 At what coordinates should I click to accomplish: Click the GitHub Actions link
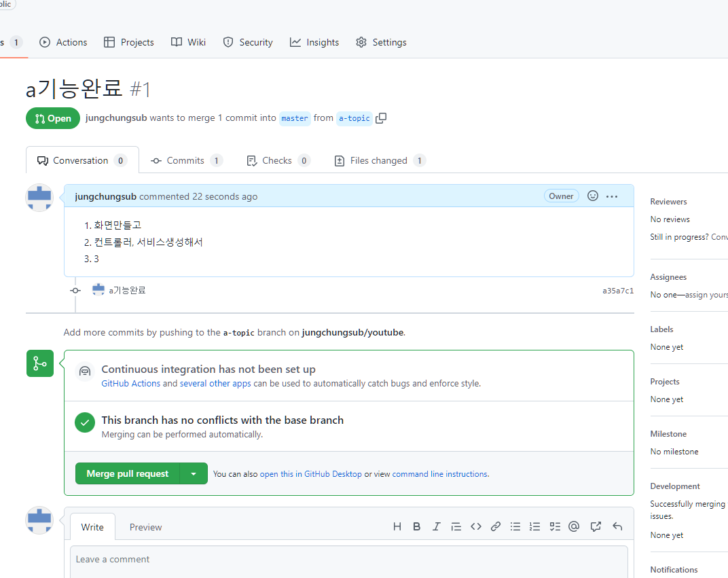[131, 384]
